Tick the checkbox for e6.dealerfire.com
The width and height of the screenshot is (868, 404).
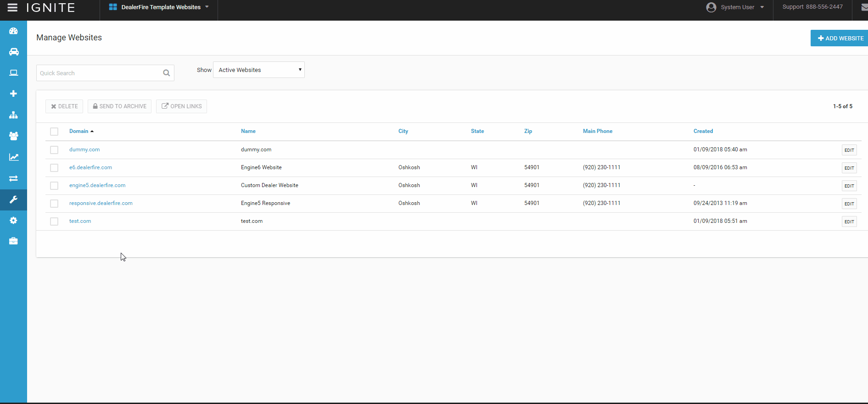[x=54, y=168]
